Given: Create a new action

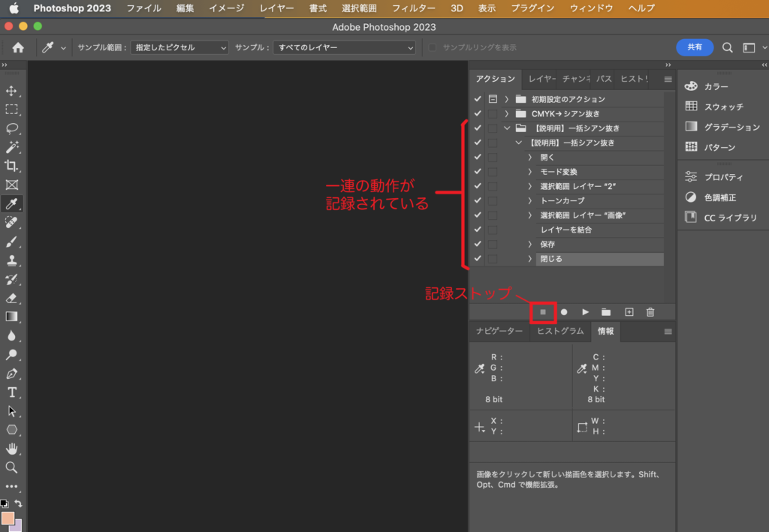Looking at the screenshot, I should pos(629,312).
